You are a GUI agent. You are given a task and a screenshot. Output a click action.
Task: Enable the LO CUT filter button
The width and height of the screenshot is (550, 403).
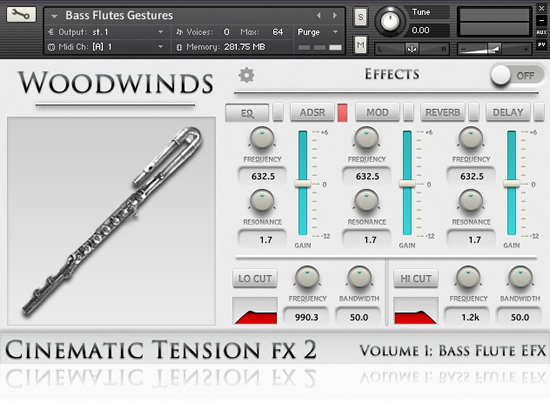click(255, 278)
